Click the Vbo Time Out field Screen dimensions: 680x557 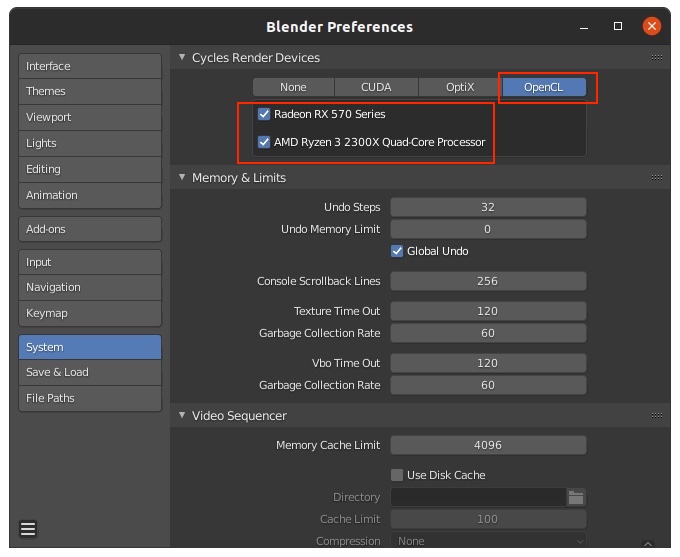[488, 363]
